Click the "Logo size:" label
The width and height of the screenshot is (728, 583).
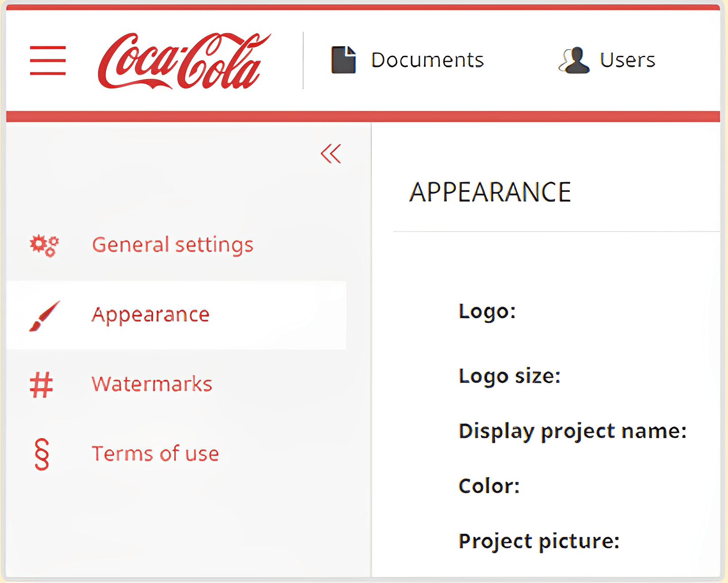(510, 376)
